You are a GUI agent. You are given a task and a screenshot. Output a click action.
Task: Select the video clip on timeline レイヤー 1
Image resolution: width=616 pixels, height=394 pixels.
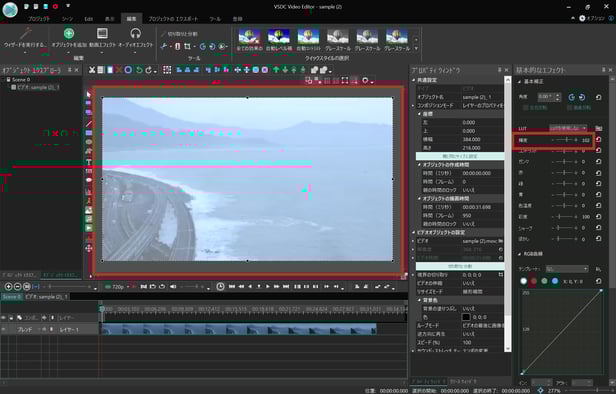[239, 329]
